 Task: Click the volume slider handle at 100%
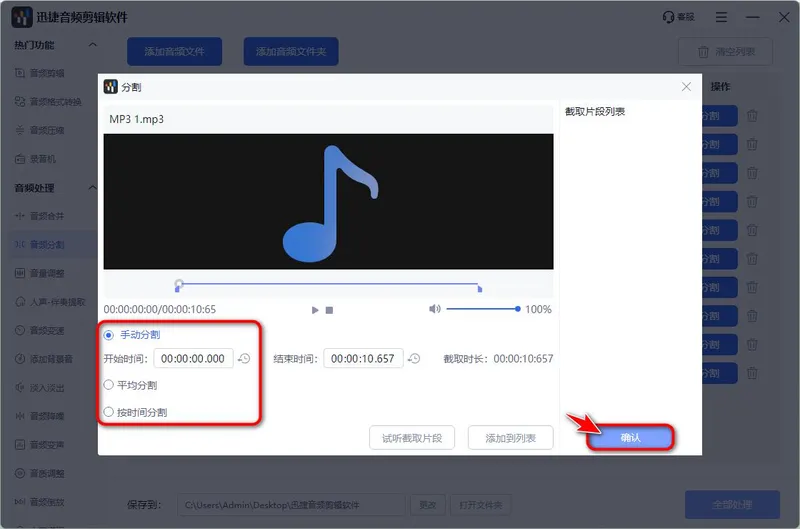(518, 309)
